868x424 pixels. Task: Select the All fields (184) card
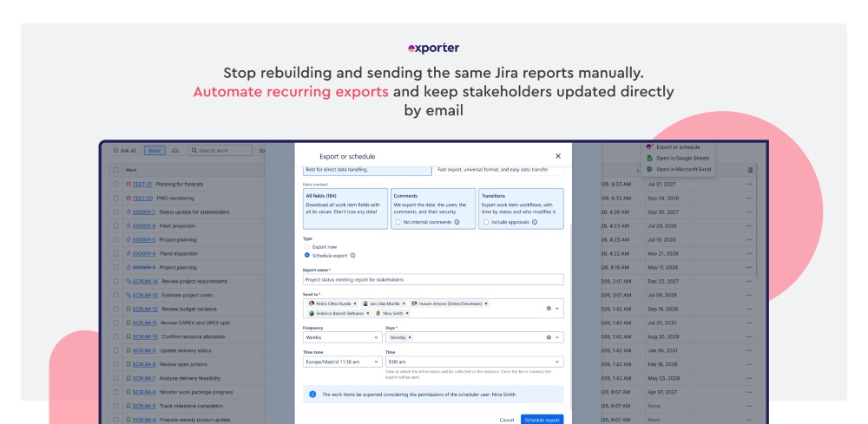(345, 208)
